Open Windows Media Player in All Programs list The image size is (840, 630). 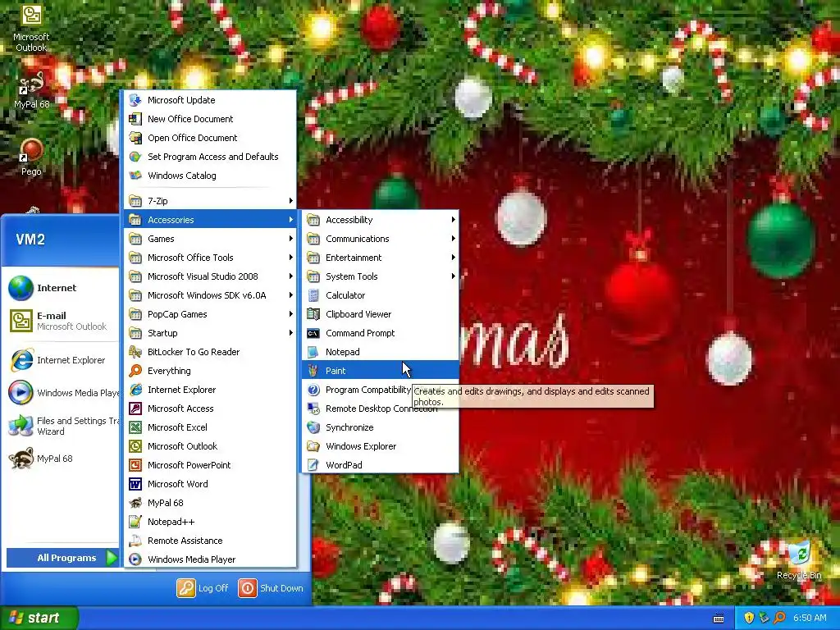click(x=211, y=559)
